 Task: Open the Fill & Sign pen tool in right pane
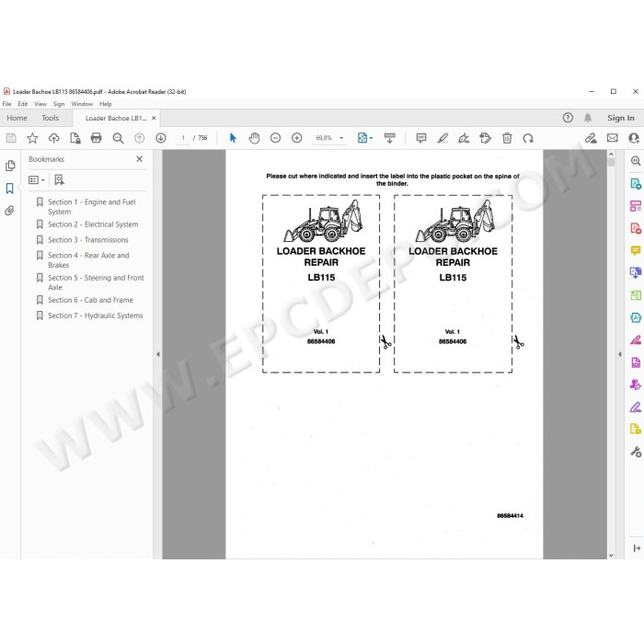click(636, 407)
